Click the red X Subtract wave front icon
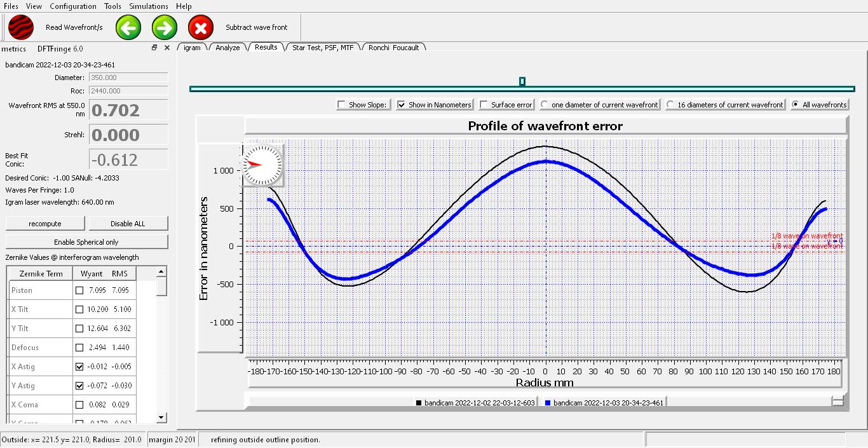The image size is (868, 448). [201, 28]
